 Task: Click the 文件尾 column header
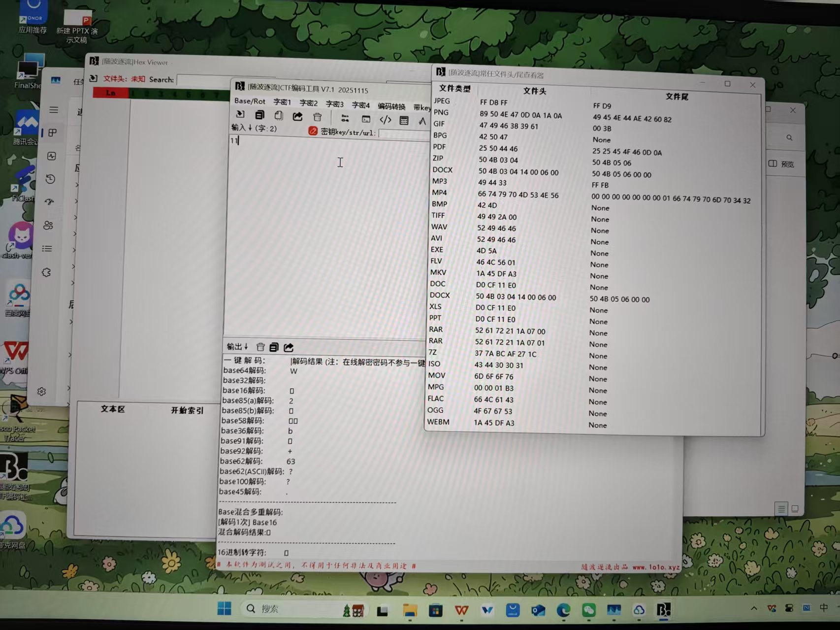click(677, 97)
